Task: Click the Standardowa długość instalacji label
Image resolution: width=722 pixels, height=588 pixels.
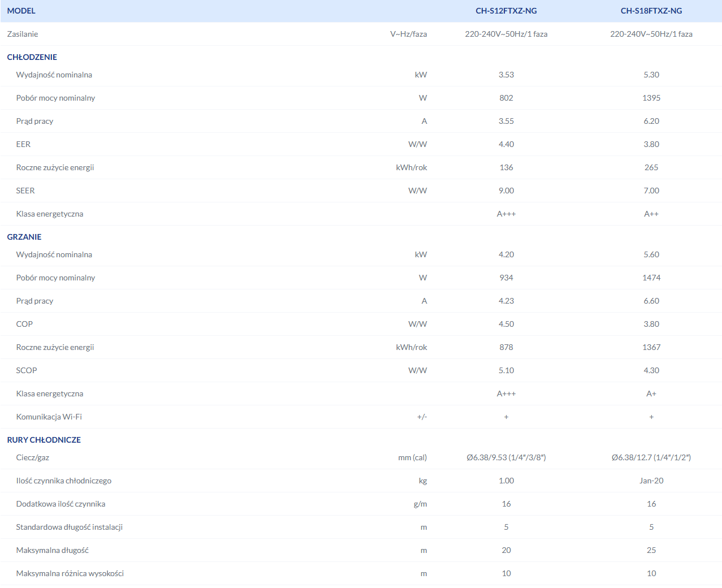Action: click(70, 527)
